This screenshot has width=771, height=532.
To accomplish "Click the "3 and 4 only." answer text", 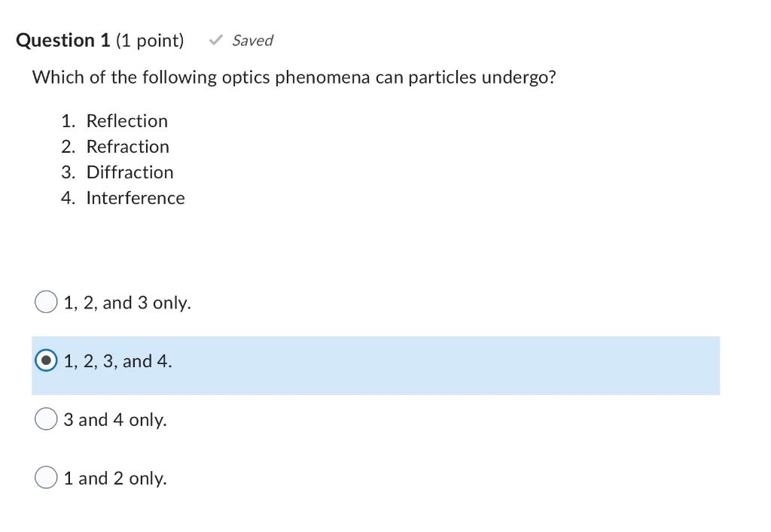I will [x=114, y=420].
